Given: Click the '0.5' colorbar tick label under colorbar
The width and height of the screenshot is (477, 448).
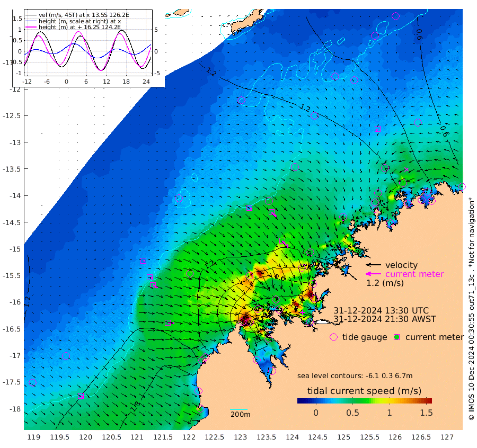Looking at the screenshot, I should [352, 413].
